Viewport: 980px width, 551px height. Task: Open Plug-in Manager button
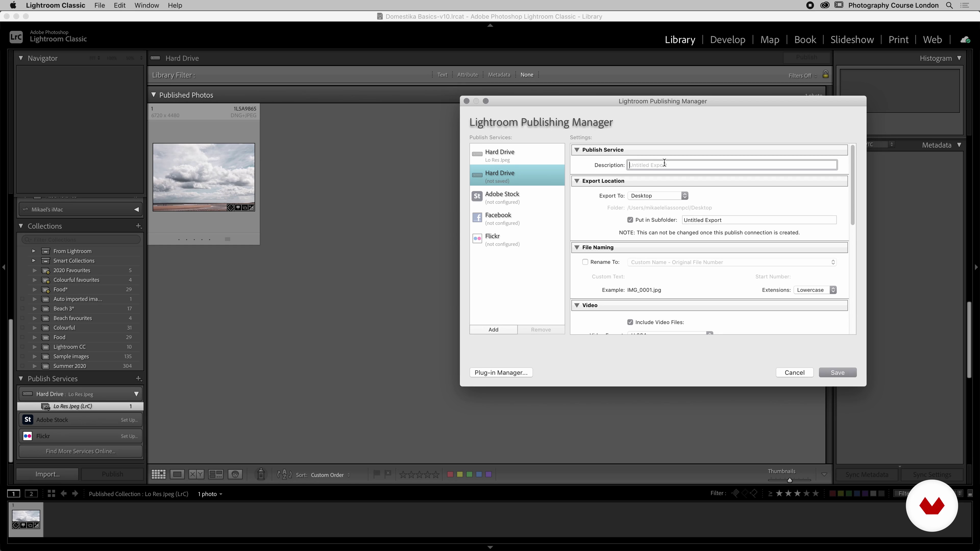point(501,373)
